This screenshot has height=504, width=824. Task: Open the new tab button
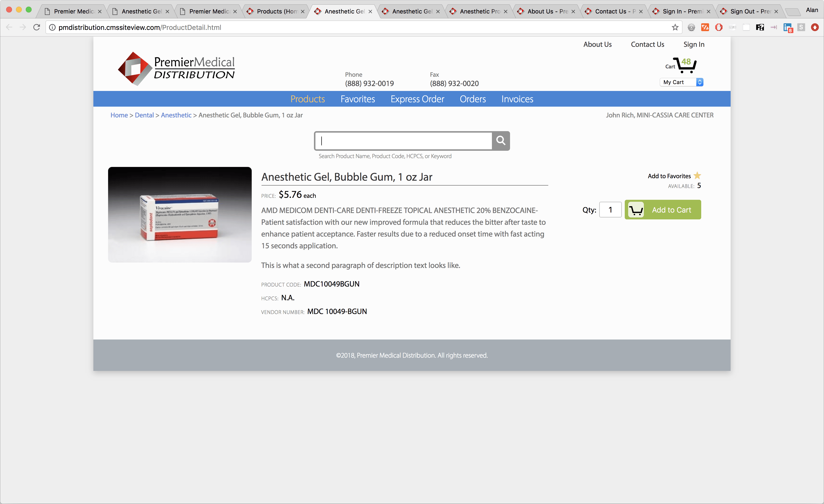coord(793,12)
